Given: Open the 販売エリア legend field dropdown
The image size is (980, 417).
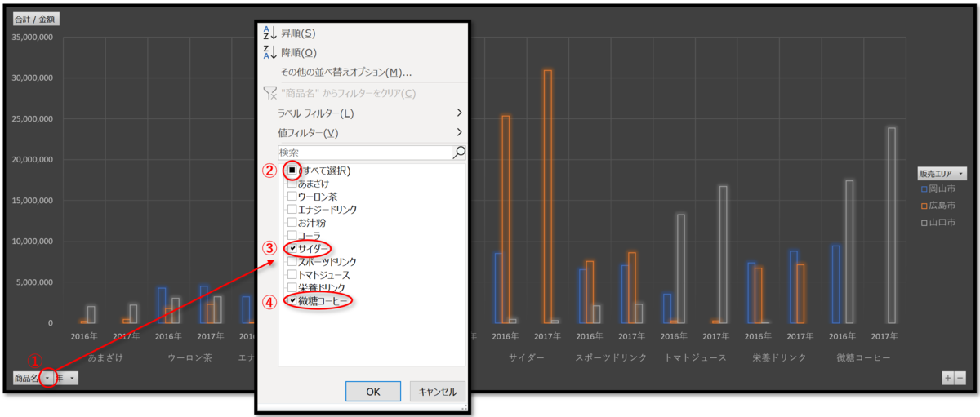Looking at the screenshot, I should [x=961, y=174].
